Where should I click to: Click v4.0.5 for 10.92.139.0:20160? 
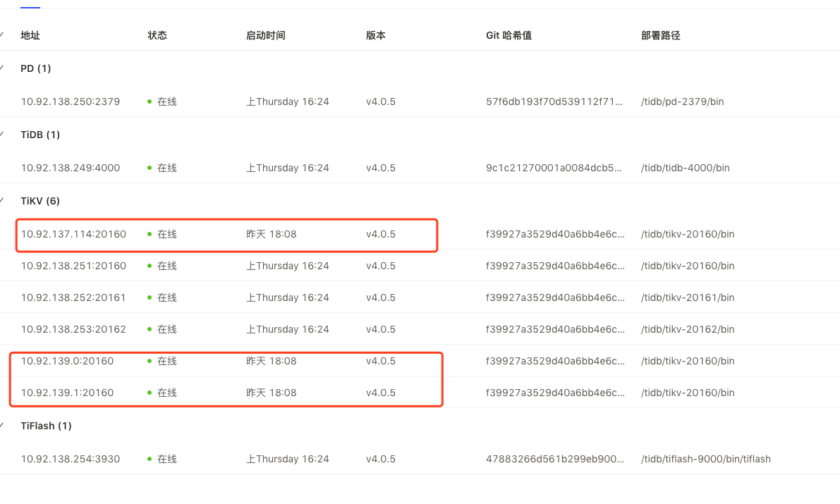point(381,361)
